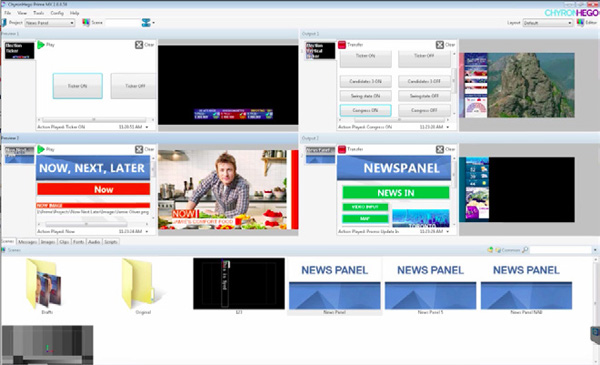Viewport: 600px width, 365px height.
Task: Switch to the Images tab
Action: pos(48,242)
